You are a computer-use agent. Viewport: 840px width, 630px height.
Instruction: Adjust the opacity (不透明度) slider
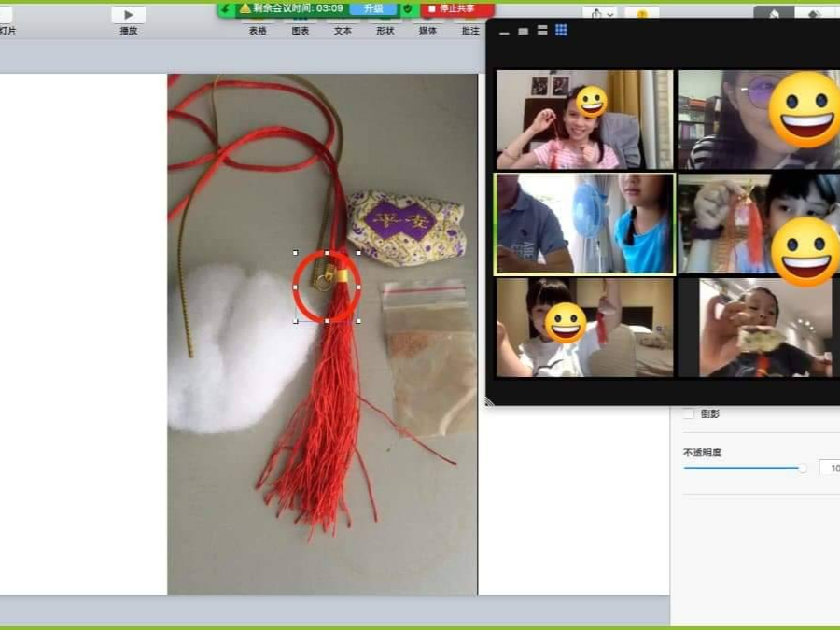coord(801,468)
